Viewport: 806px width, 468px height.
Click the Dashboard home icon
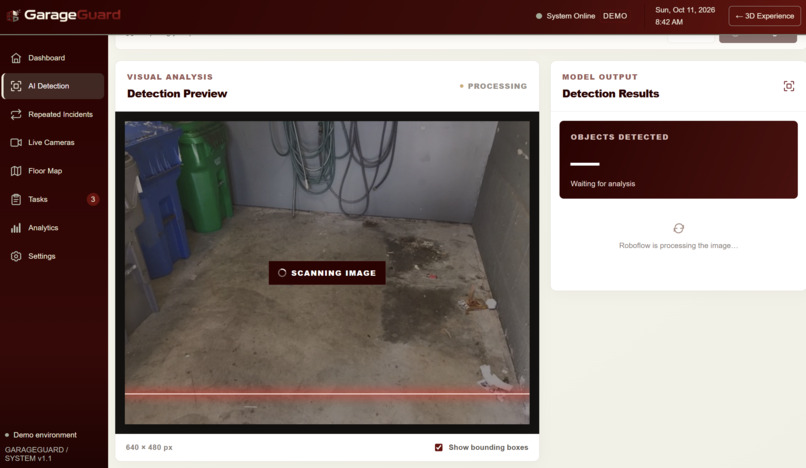[16, 58]
